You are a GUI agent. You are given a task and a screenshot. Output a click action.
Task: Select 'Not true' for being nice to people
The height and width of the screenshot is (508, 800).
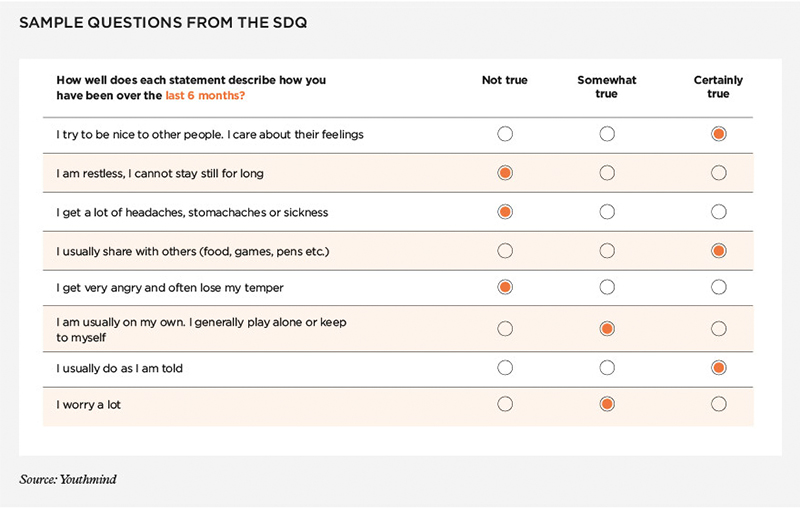(505, 134)
